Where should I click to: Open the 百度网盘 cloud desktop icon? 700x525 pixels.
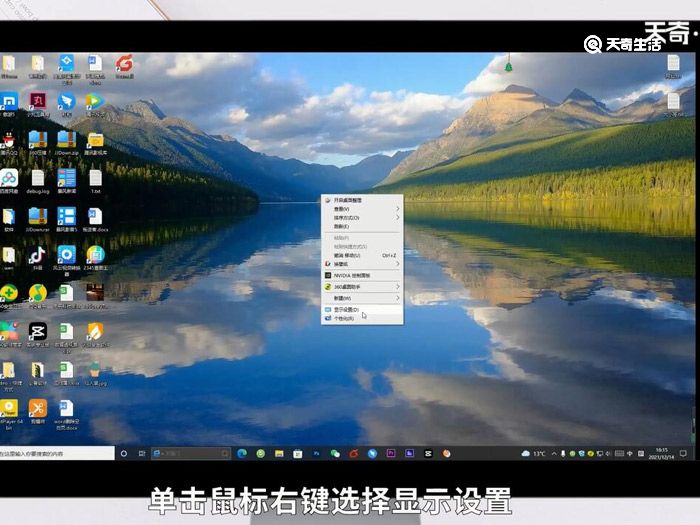tap(9, 178)
